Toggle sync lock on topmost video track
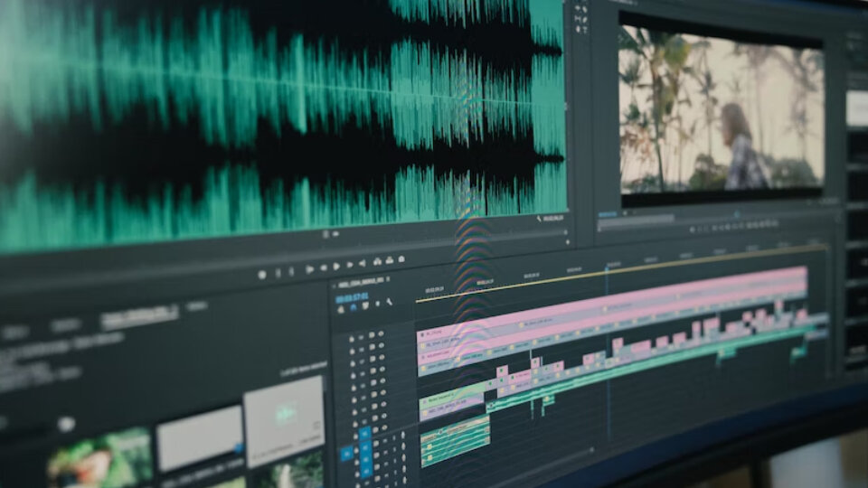Image resolution: width=868 pixels, height=488 pixels. click(x=371, y=335)
